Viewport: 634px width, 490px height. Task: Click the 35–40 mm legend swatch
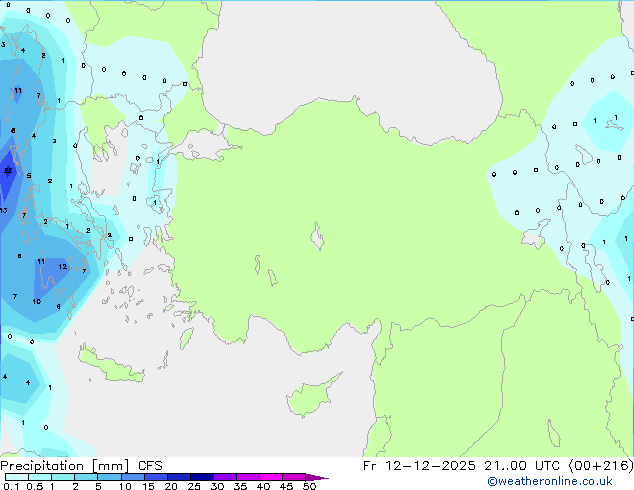tap(248, 477)
